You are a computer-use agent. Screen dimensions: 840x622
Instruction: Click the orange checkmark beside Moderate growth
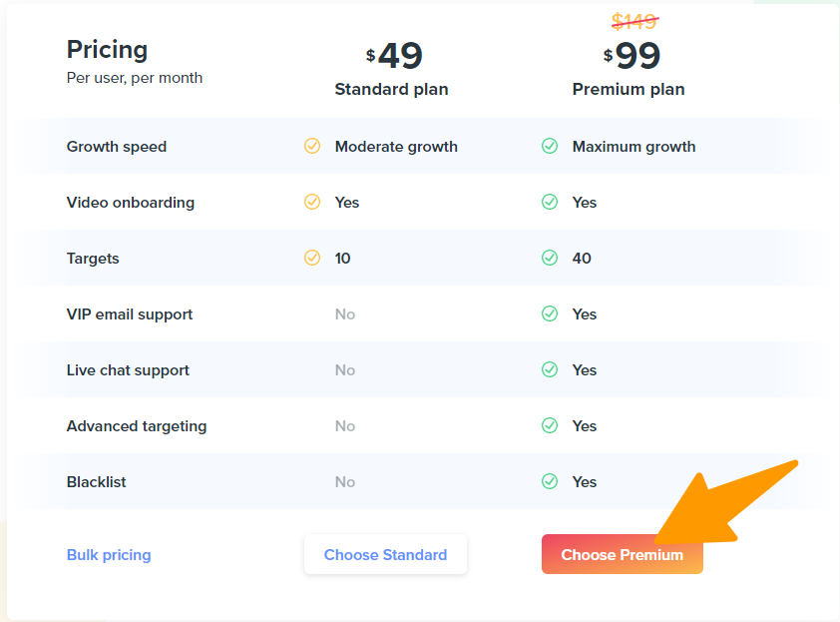click(x=312, y=146)
